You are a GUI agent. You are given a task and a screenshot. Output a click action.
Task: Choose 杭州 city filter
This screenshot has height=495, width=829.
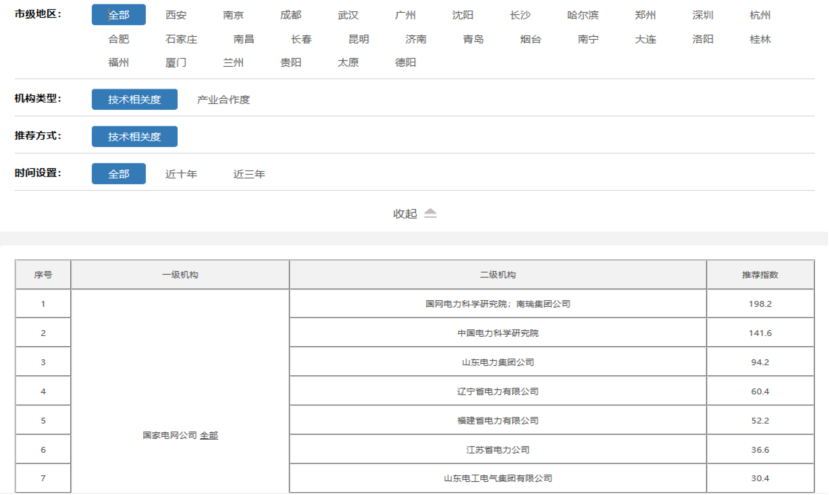point(760,16)
